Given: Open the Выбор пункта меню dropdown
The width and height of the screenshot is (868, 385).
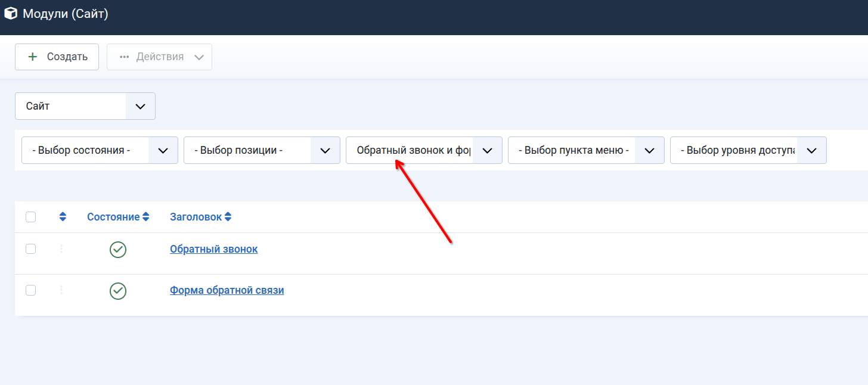Looking at the screenshot, I should (x=586, y=150).
